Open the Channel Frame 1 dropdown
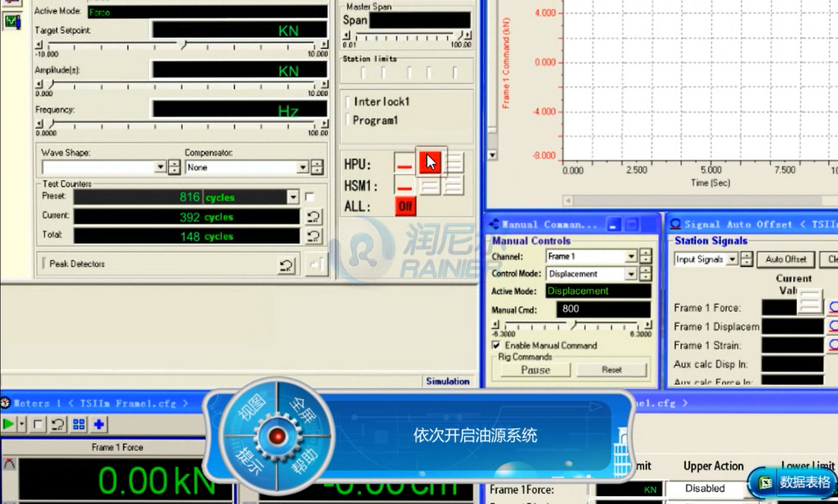 point(631,257)
